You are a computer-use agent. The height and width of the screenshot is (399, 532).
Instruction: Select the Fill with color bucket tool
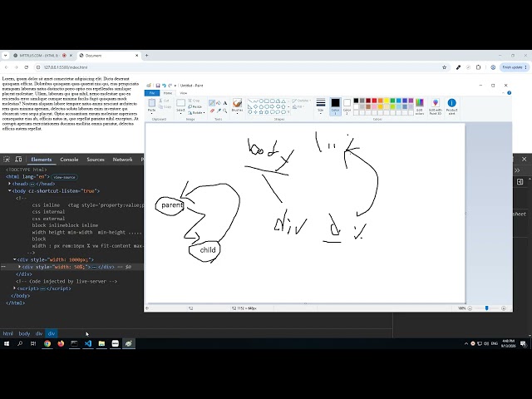point(219,103)
